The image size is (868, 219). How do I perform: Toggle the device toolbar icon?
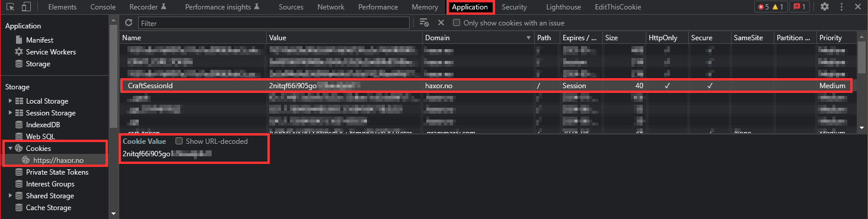pyautogui.click(x=27, y=7)
